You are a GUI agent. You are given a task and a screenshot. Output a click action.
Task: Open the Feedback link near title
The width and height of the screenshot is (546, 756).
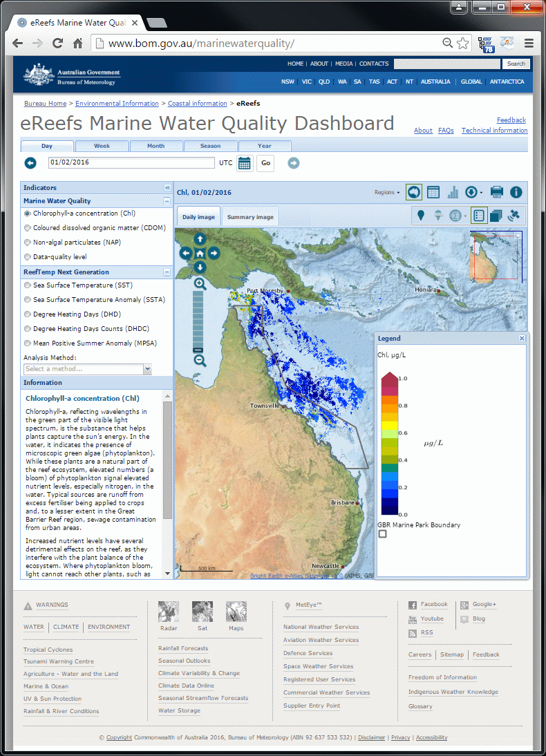(x=511, y=120)
